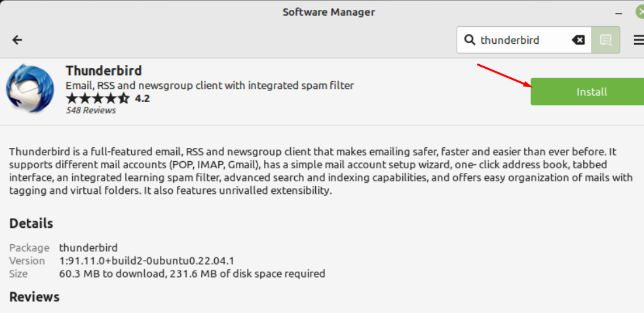Clear the thunderbird search text
Screen dimensions: 644x313
click(x=578, y=40)
